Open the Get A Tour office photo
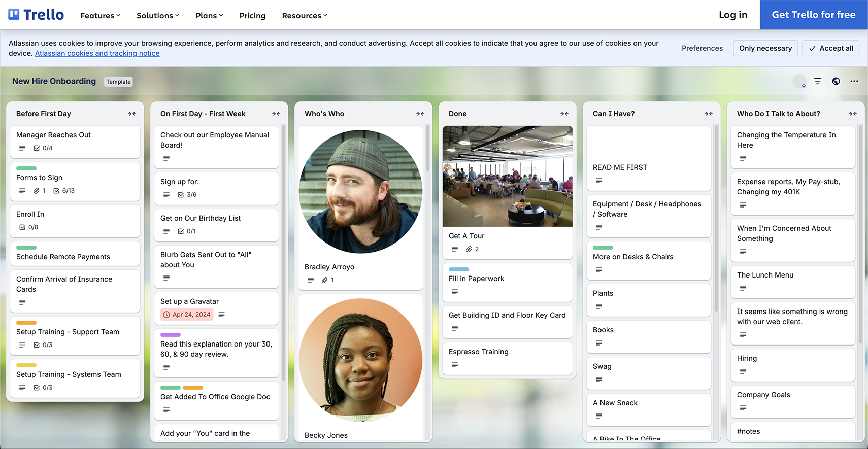 tap(508, 176)
